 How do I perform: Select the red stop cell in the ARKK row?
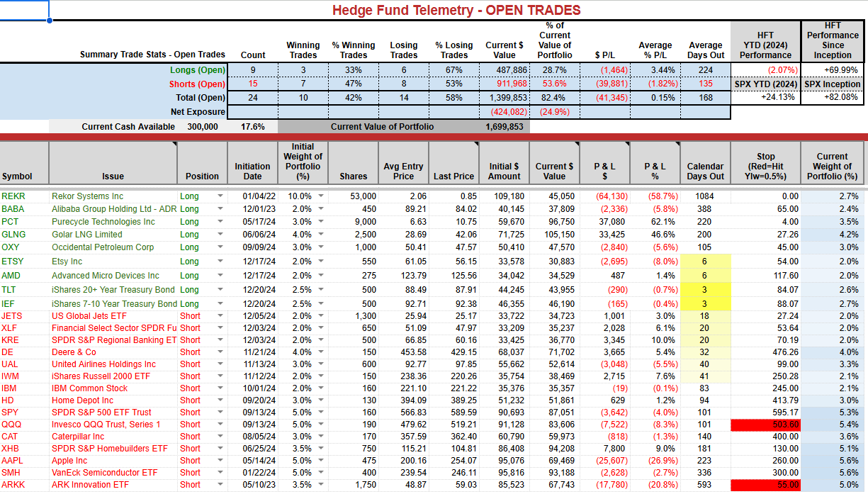point(765,485)
